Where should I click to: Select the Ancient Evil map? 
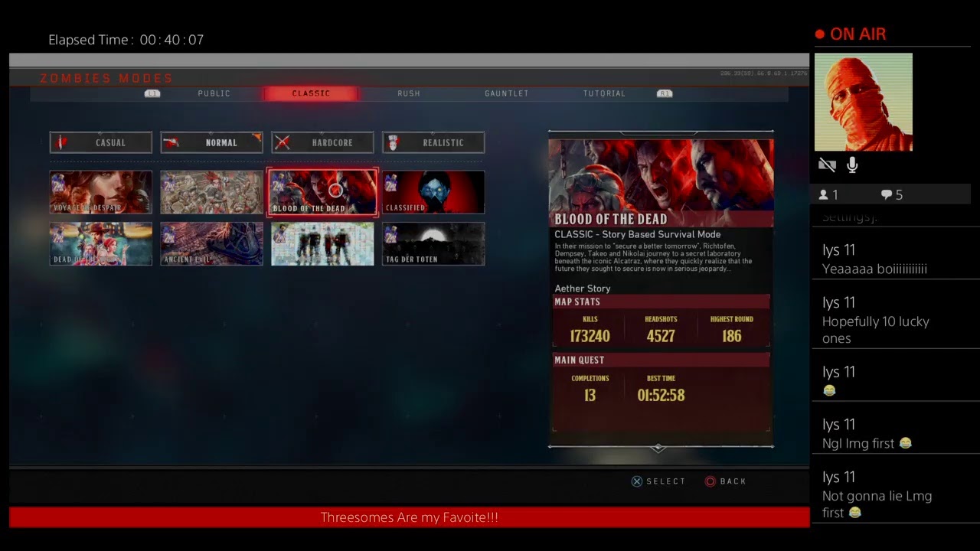pyautogui.click(x=211, y=243)
